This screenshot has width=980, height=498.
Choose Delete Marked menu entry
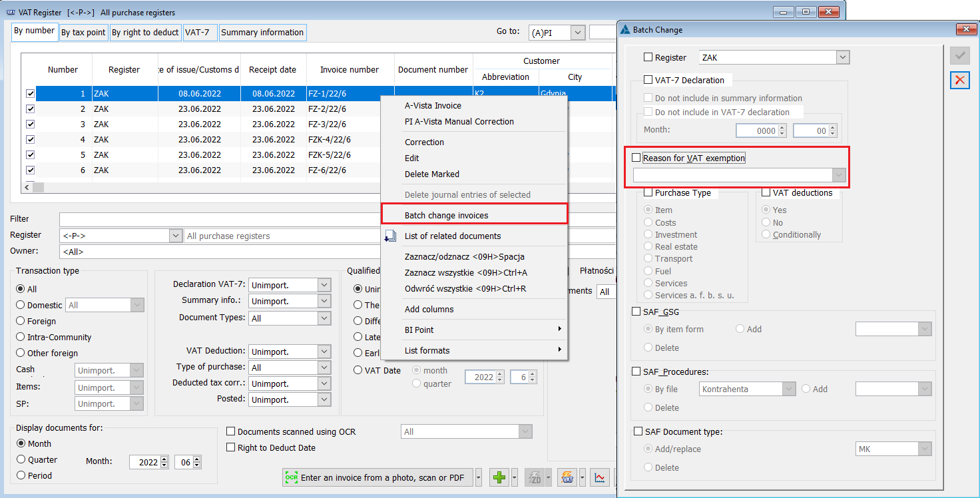(x=474, y=174)
